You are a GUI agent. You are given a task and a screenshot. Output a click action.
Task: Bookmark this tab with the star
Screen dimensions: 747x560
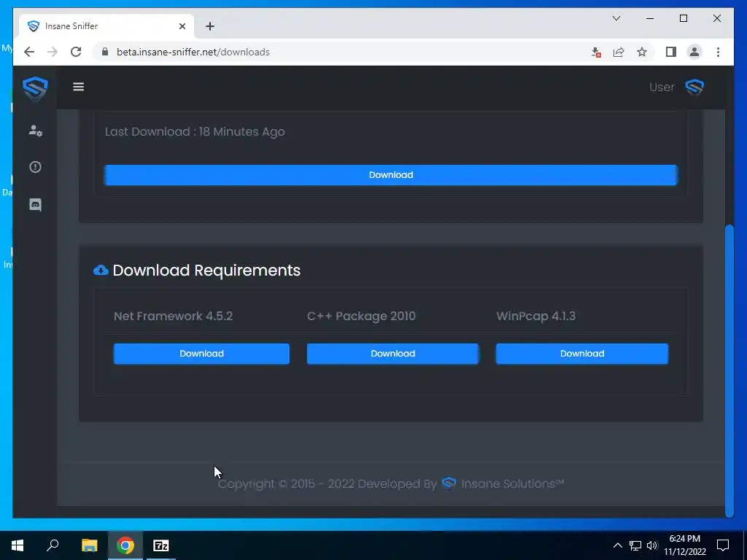coord(642,52)
